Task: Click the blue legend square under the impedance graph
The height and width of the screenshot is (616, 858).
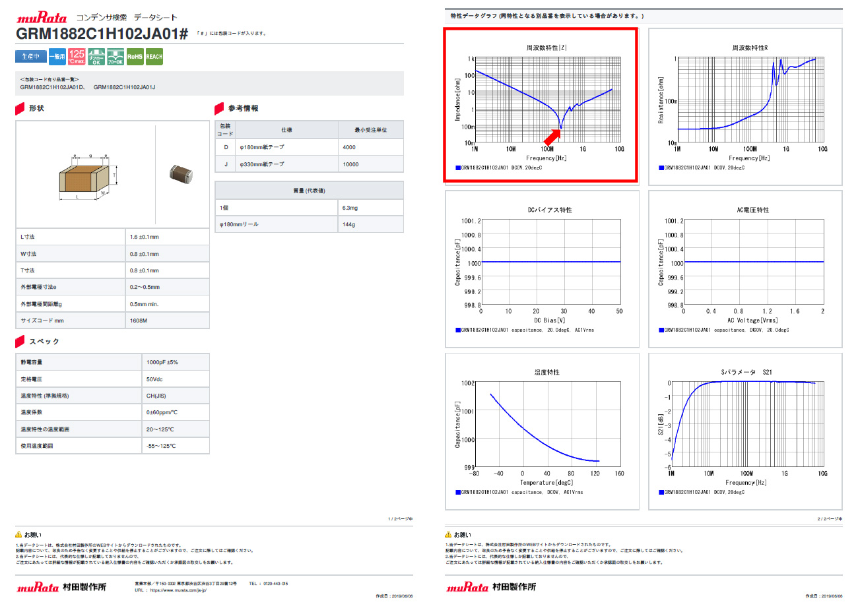Action: pos(458,168)
